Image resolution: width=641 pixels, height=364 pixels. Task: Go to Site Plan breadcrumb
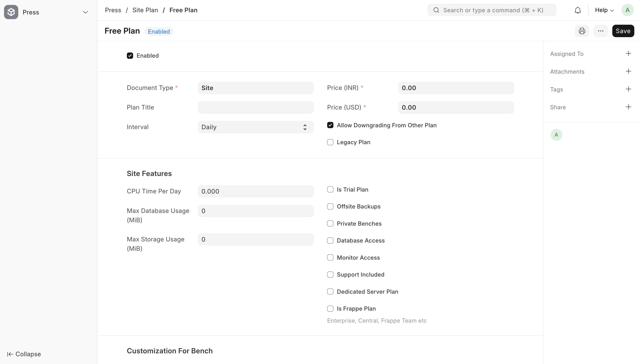point(145,10)
